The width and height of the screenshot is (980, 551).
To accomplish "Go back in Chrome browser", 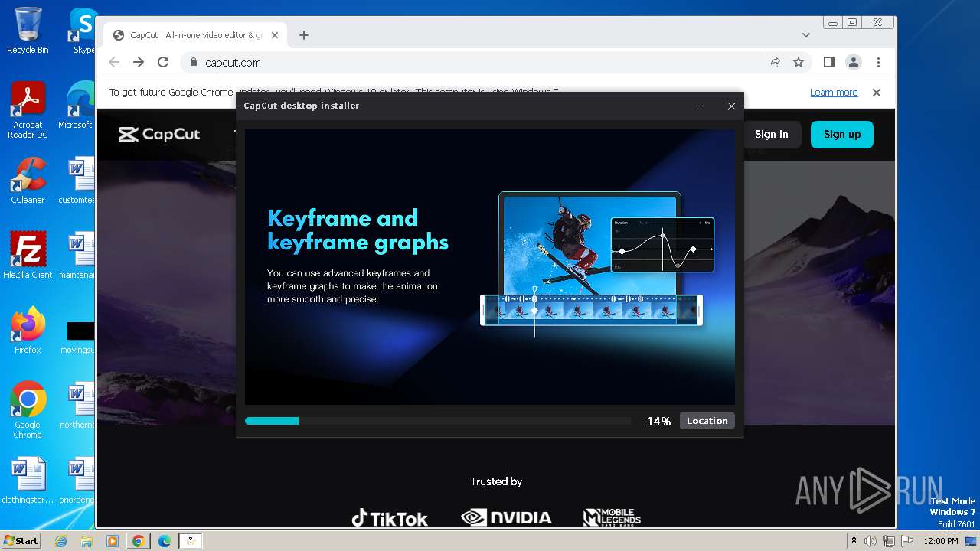I will coord(114,62).
